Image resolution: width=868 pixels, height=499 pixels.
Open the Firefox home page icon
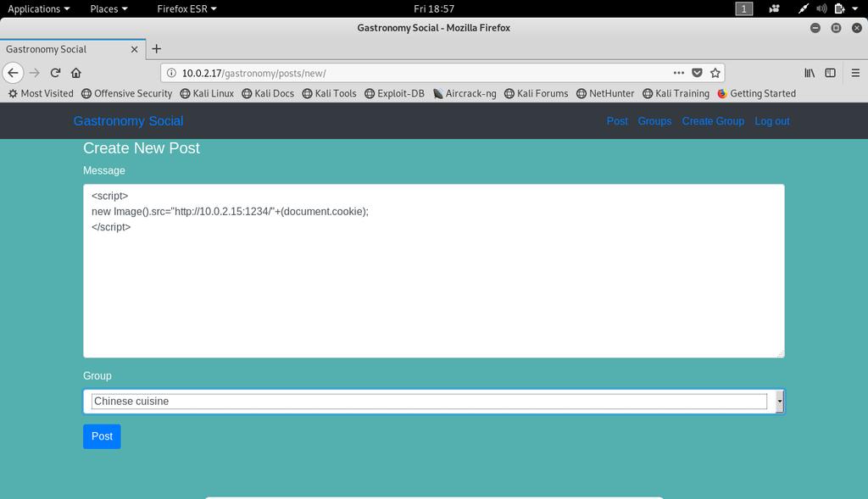click(76, 73)
